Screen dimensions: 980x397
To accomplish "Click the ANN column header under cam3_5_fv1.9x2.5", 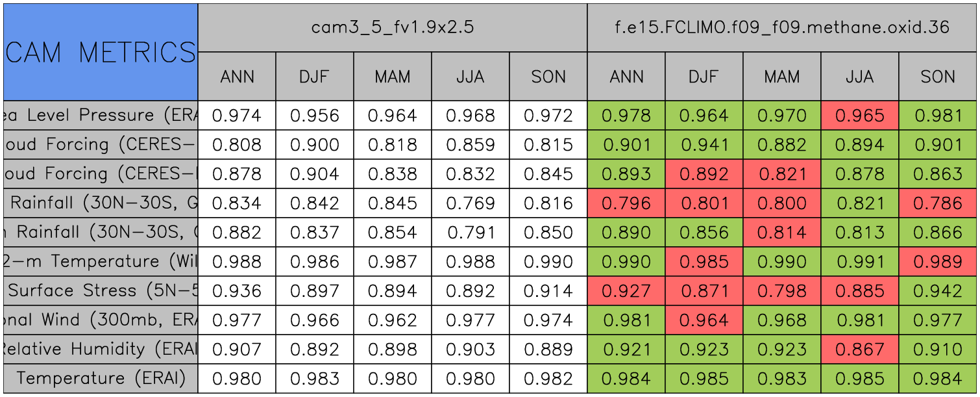I will coord(237,77).
